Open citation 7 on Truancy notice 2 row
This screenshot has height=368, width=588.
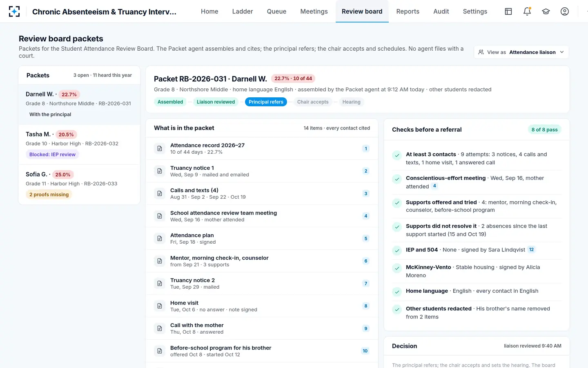click(366, 283)
